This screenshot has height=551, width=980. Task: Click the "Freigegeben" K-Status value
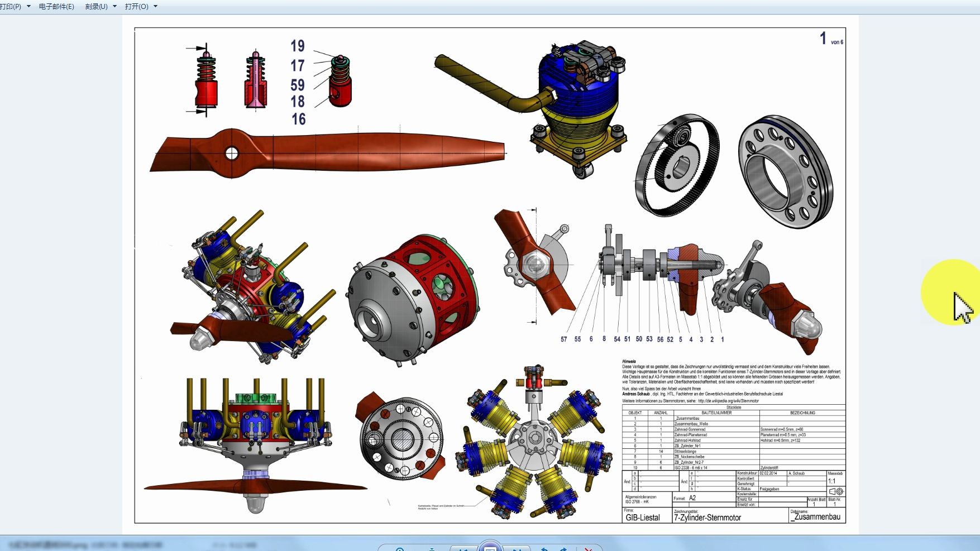[x=769, y=489]
